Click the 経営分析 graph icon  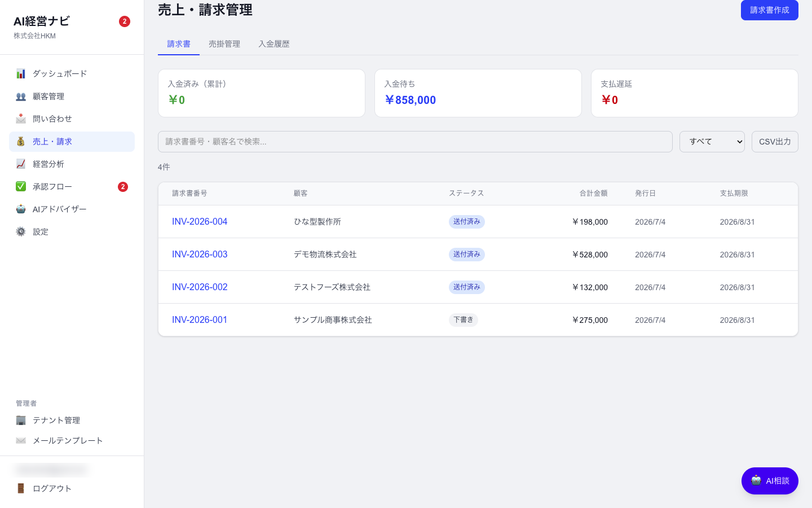click(x=21, y=164)
